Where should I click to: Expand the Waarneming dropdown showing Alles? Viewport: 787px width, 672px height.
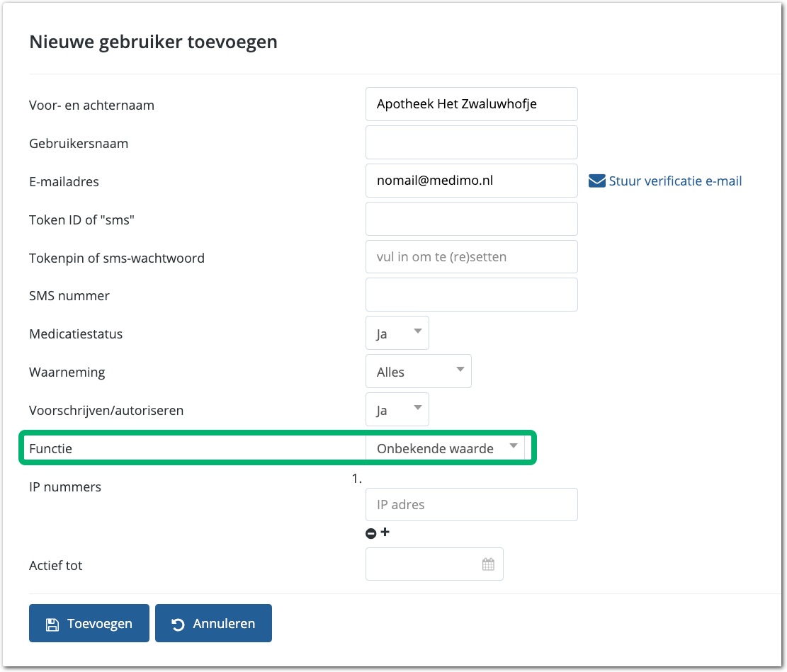(418, 372)
